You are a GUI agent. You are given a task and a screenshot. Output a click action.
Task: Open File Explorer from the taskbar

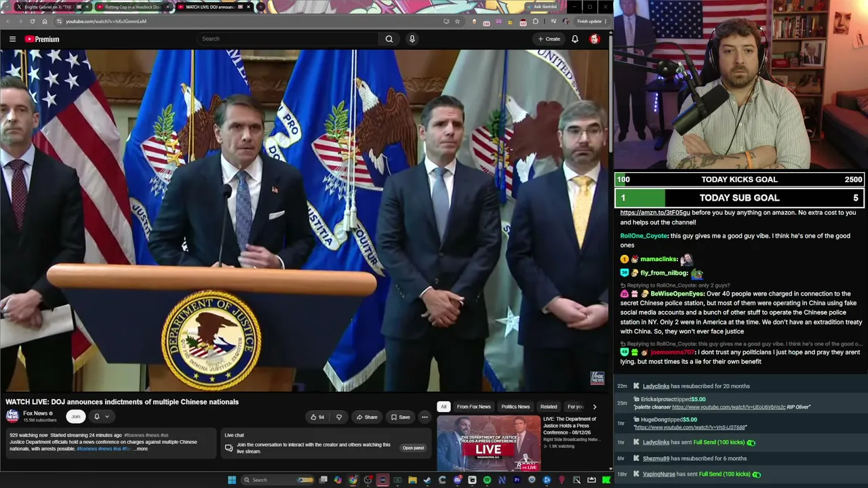(x=412, y=480)
